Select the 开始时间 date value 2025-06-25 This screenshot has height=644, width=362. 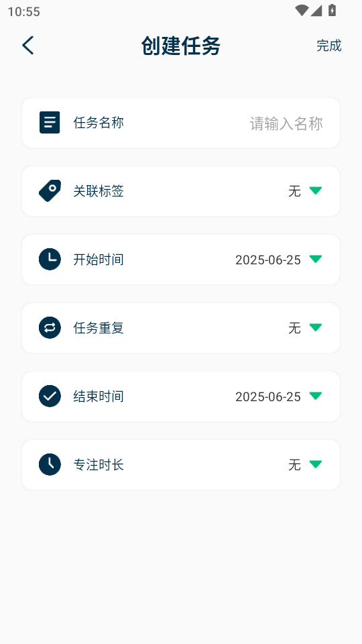(x=268, y=260)
